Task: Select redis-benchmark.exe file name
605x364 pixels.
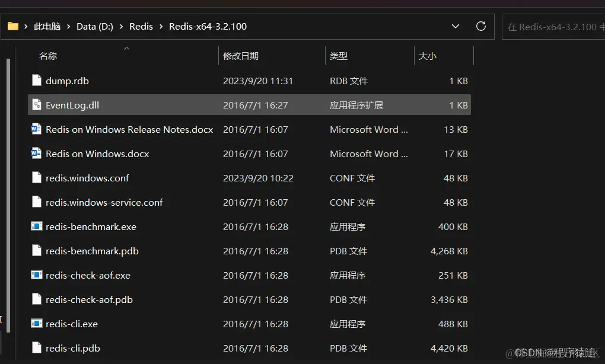Action: (x=91, y=226)
